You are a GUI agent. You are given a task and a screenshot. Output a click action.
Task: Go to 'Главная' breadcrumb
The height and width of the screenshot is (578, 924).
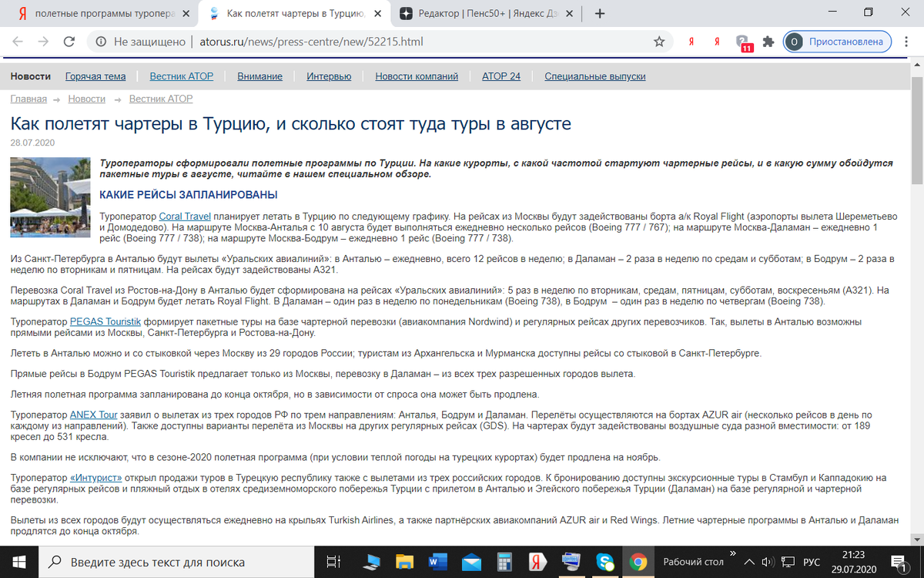point(28,99)
